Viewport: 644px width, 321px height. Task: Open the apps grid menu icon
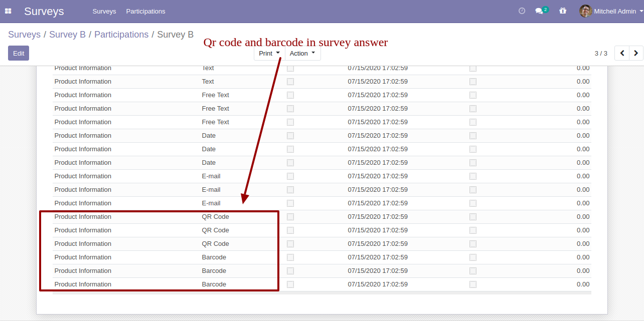[8, 11]
